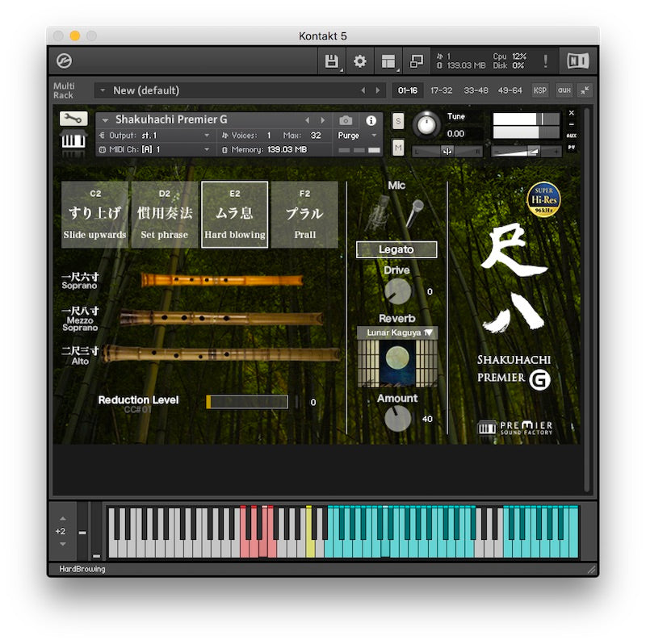The image size is (646, 644).
Task: Switch to the 33-48 rack page
Action: coord(476,90)
